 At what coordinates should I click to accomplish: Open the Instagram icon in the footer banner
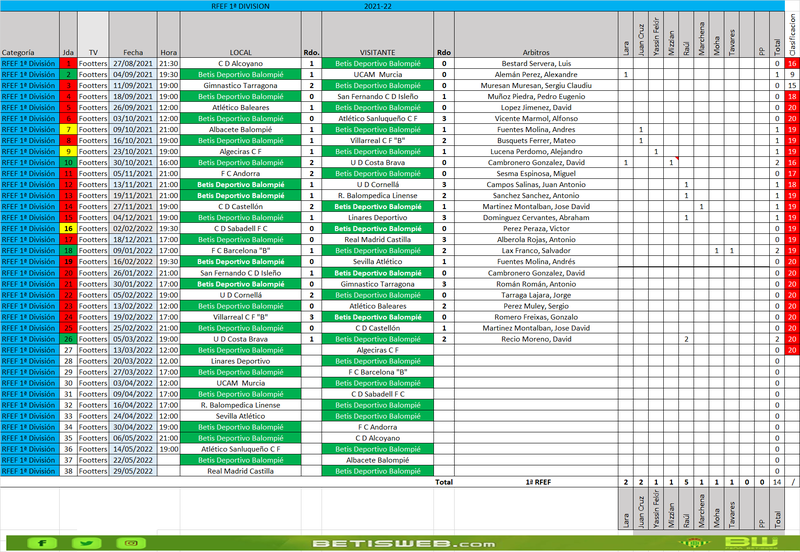pos(131,543)
